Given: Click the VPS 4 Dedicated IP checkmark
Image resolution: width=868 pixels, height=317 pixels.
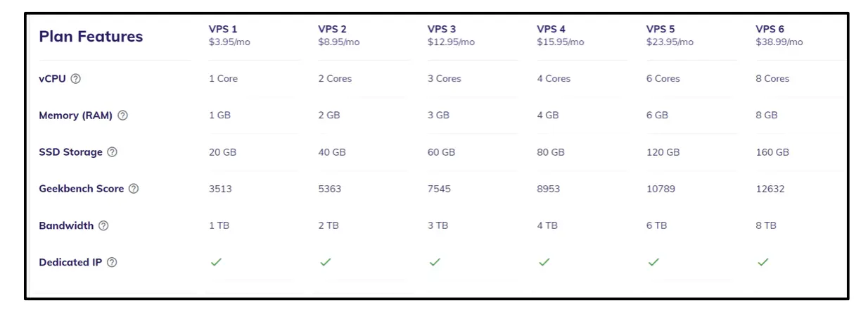Looking at the screenshot, I should [x=544, y=262].
